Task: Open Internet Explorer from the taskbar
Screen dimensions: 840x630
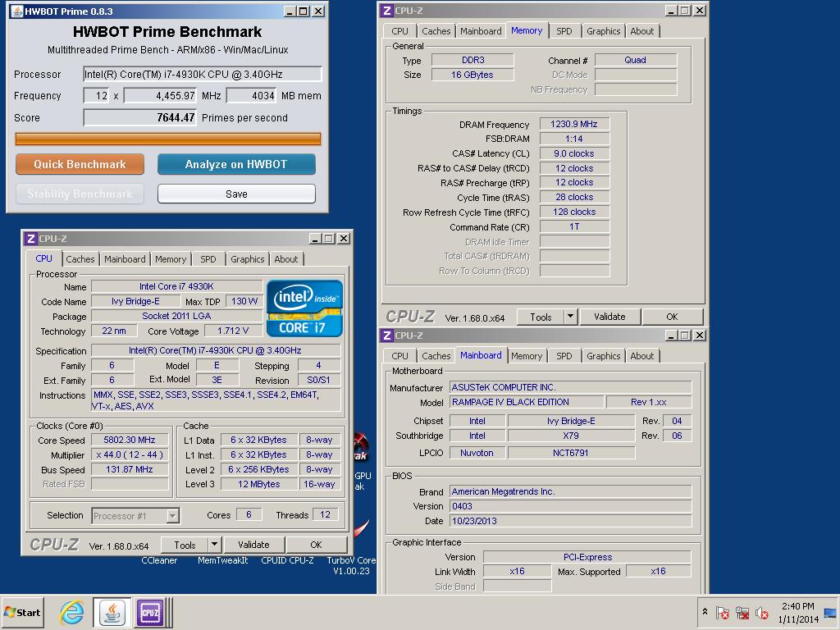Action: 71,612
